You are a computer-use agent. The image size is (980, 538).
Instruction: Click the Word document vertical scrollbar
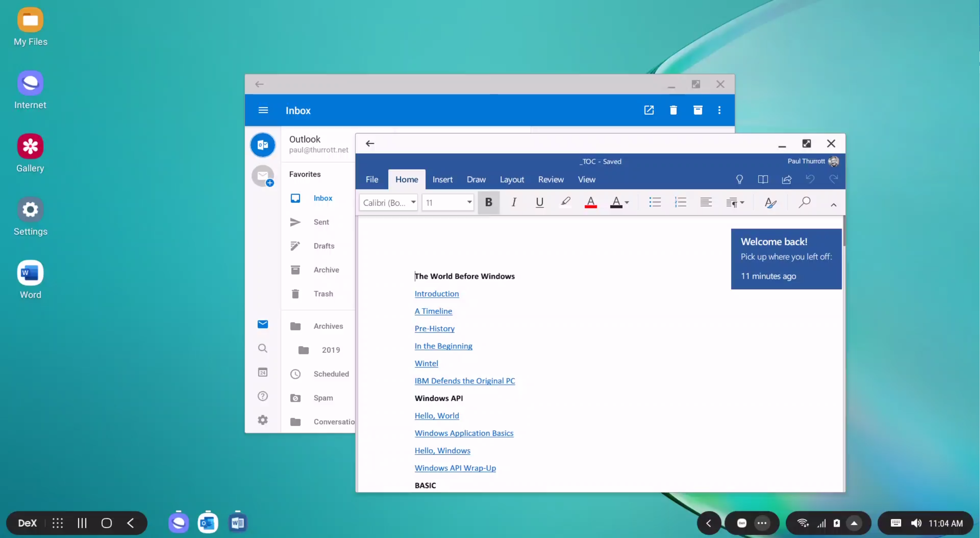click(844, 231)
